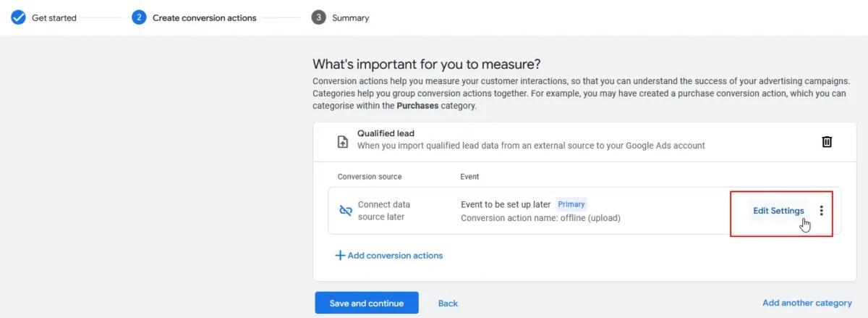
Task: Click the plus icon beside Add conversion actions
Action: tap(340, 256)
